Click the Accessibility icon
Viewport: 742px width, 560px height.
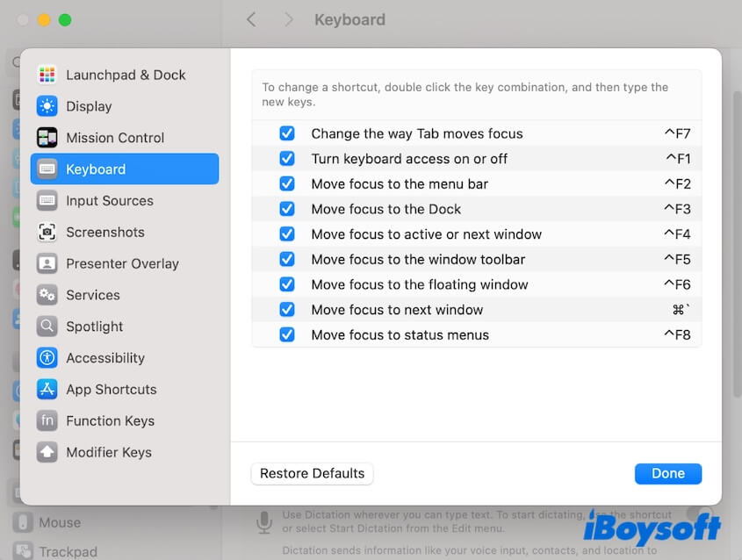coord(47,357)
